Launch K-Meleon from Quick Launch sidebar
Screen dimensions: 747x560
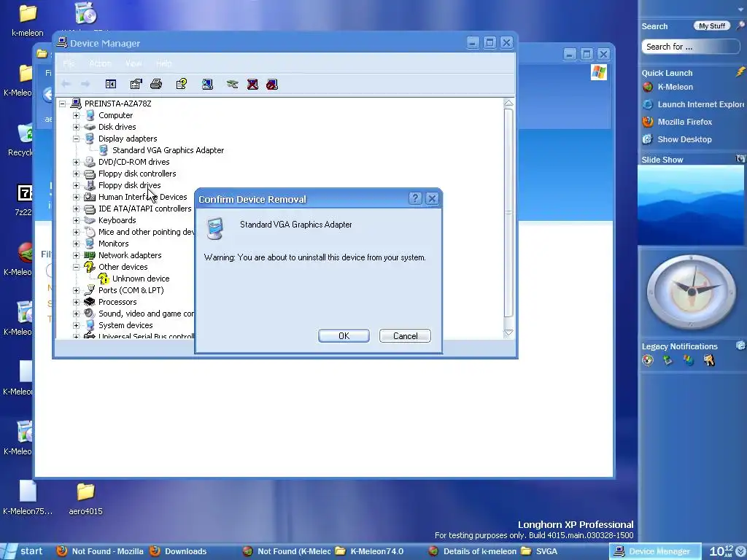pyautogui.click(x=667, y=87)
